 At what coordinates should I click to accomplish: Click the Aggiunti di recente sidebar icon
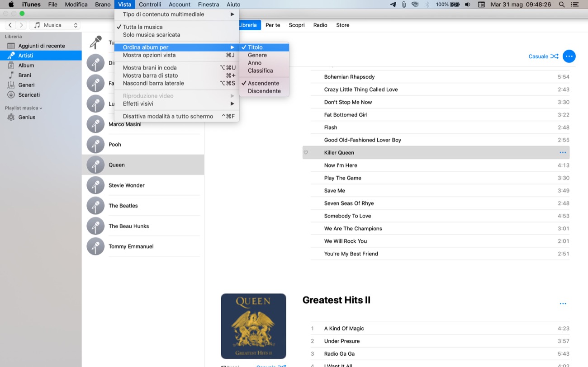11,46
